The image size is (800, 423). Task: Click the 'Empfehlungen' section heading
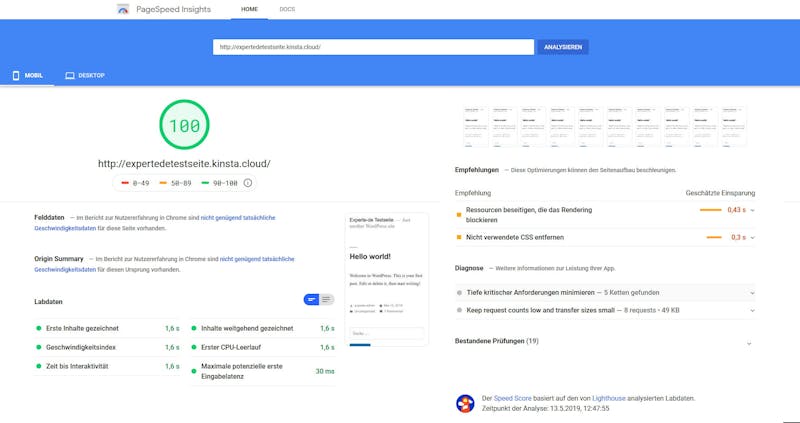coord(477,170)
